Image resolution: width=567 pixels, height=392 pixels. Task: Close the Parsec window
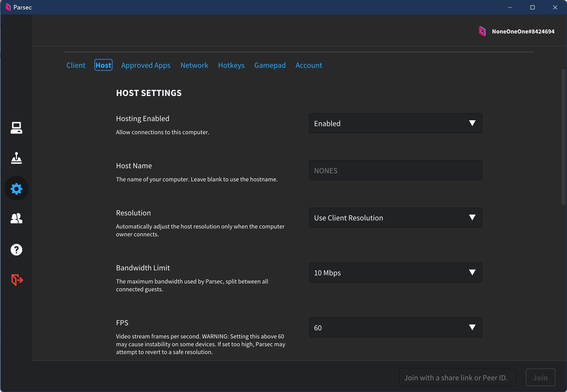(555, 7)
